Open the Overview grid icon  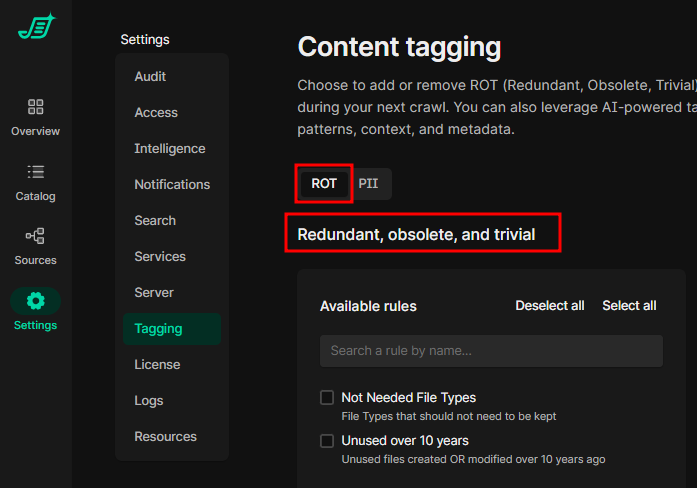coord(36,107)
